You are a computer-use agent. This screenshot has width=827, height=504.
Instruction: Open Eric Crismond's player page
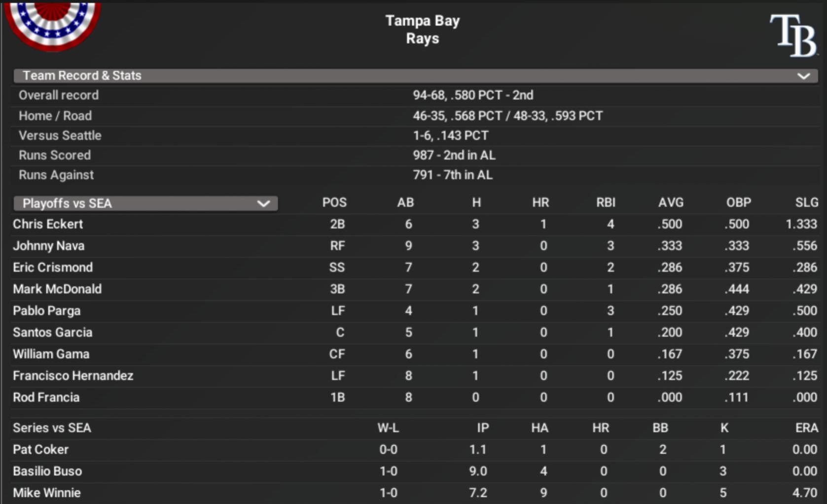(x=53, y=268)
